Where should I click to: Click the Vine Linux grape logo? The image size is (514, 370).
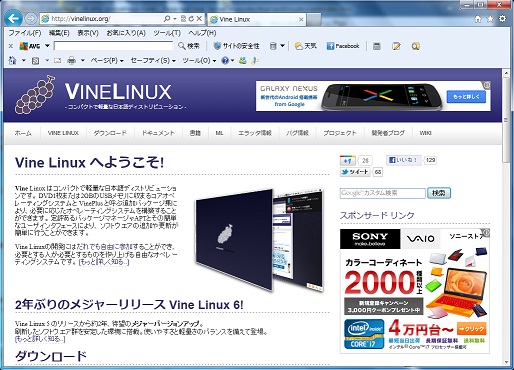click(35, 95)
